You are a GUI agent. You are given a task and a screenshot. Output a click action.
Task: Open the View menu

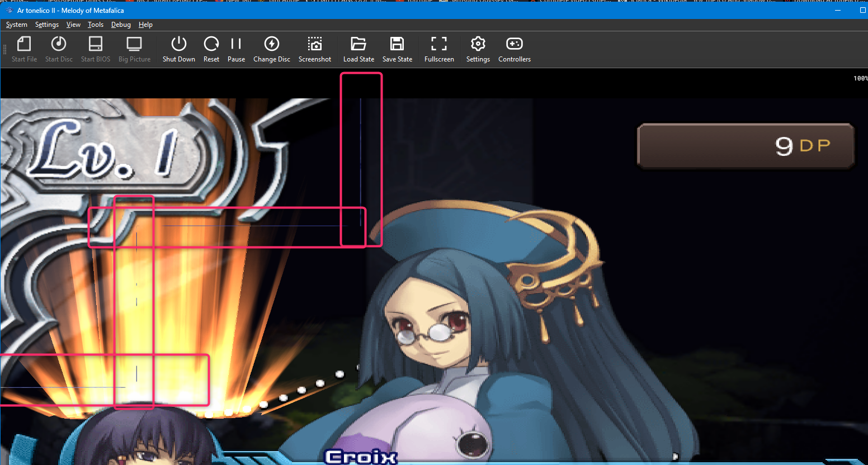pos(73,25)
